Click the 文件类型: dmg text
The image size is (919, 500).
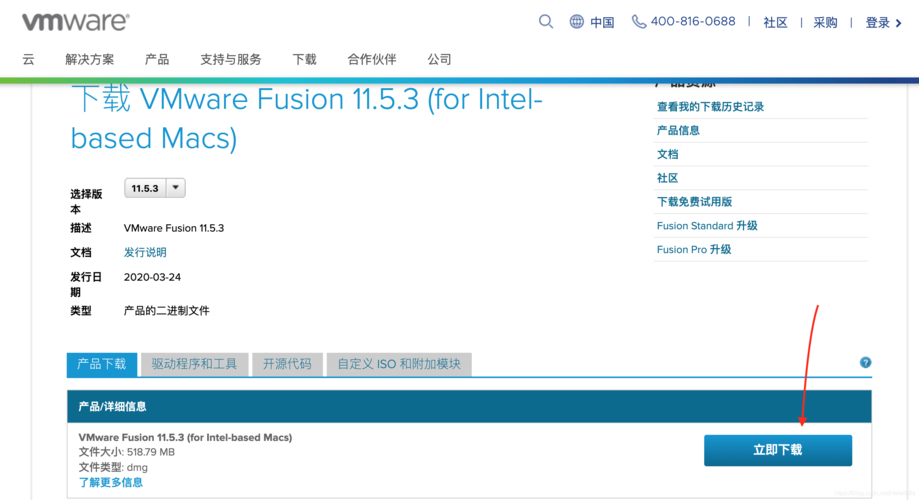(113, 467)
